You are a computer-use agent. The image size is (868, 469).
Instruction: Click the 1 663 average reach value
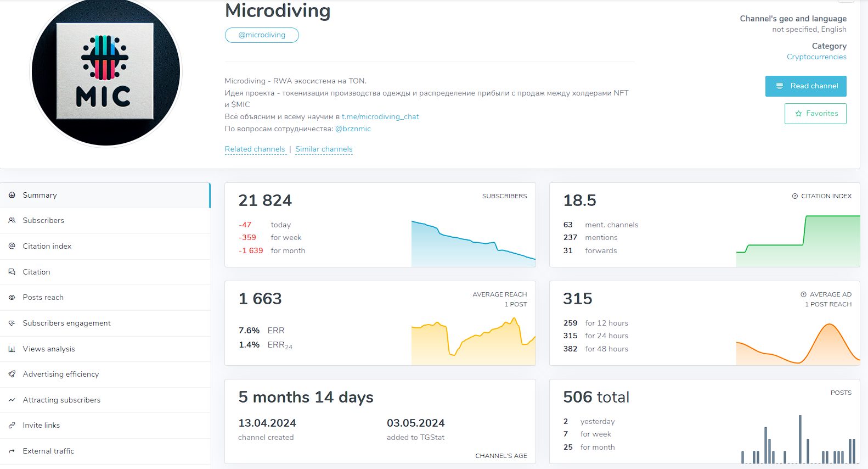(260, 299)
